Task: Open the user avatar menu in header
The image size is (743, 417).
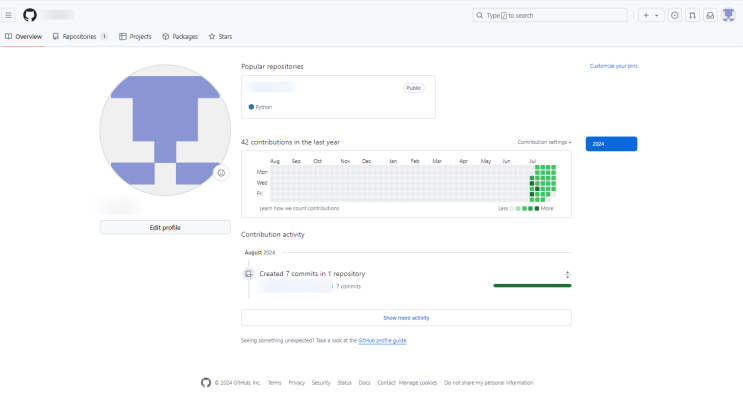Action: (x=728, y=15)
